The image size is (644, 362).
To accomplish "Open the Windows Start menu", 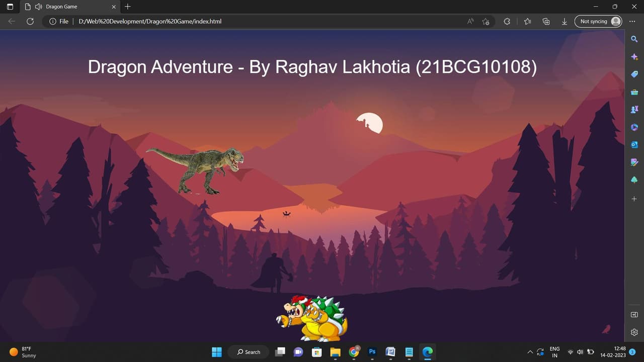I will (217, 352).
